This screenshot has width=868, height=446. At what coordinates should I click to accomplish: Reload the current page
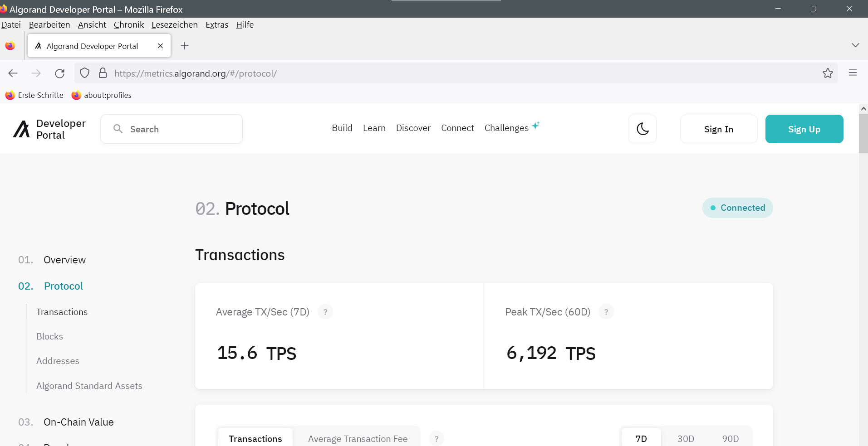point(59,73)
